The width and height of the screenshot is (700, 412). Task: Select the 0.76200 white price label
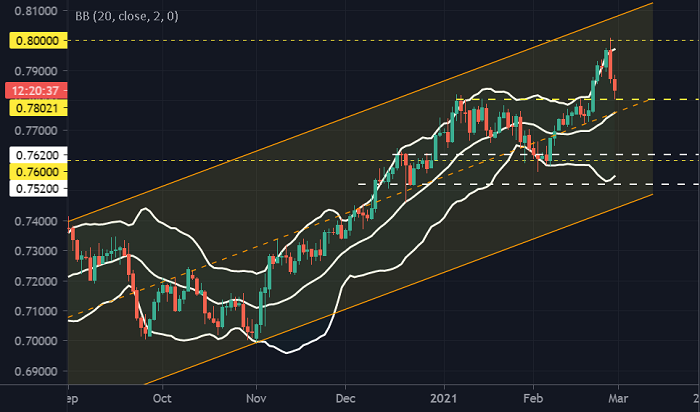tap(38, 155)
